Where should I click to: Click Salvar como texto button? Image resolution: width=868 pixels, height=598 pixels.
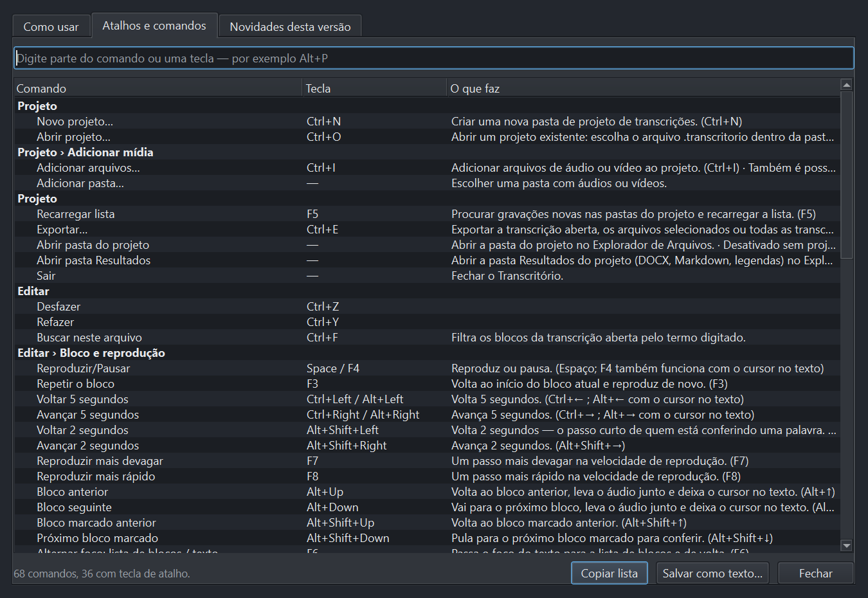coord(712,573)
